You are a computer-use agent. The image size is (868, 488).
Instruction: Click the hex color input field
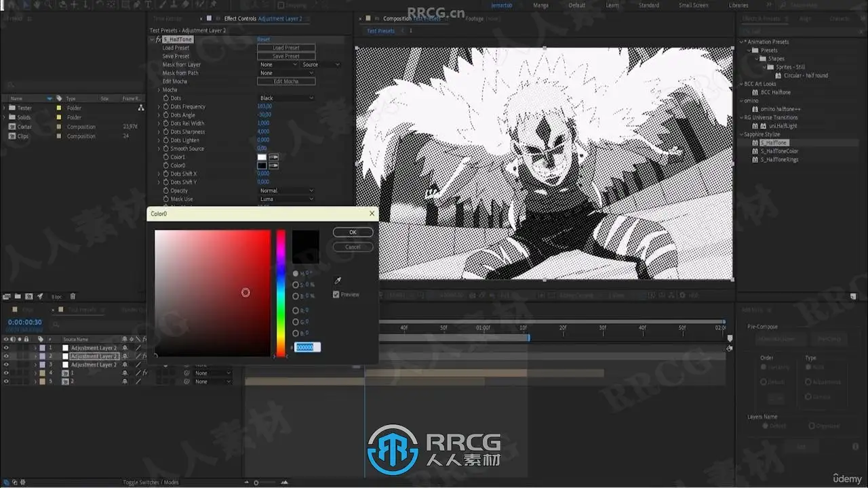[307, 347]
